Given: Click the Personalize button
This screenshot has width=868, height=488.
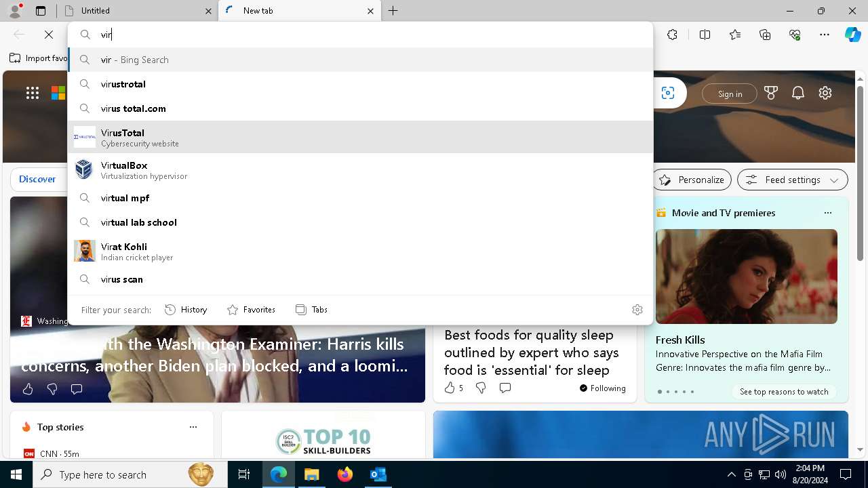Looking at the screenshot, I should point(692,180).
